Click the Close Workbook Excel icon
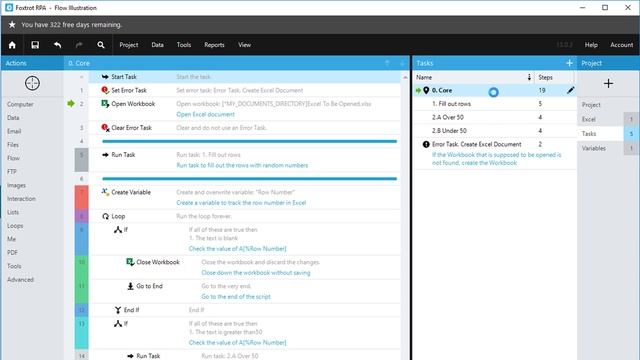640x360 pixels. pos(130,262)
